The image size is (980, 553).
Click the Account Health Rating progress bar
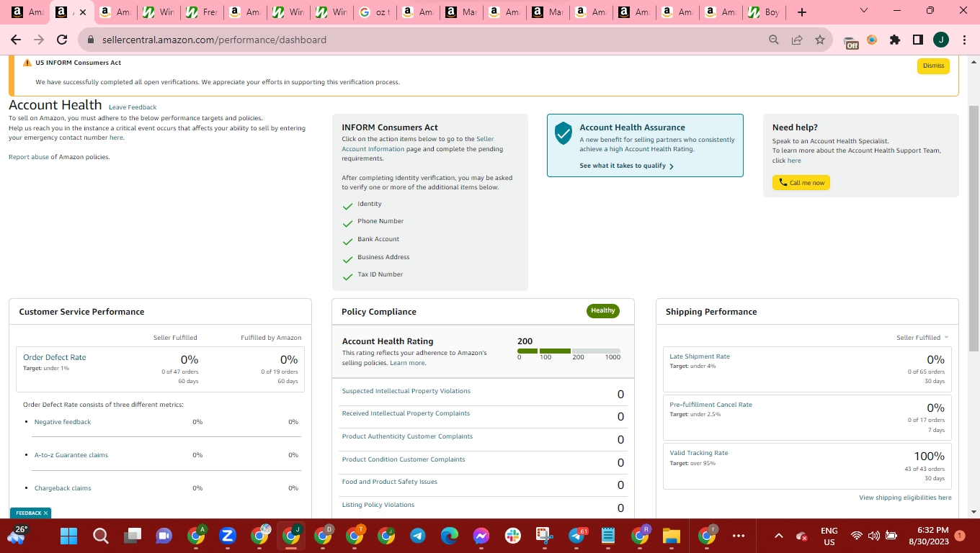[x=569, y=351]
